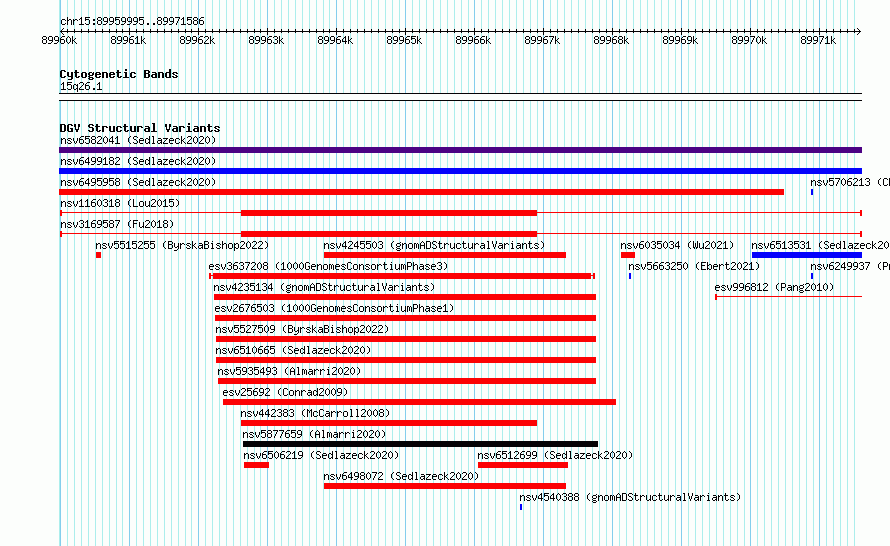This screenshot has width=890, height=546.
Task: Click the 89967k ruler position
Action: (542, 40)
